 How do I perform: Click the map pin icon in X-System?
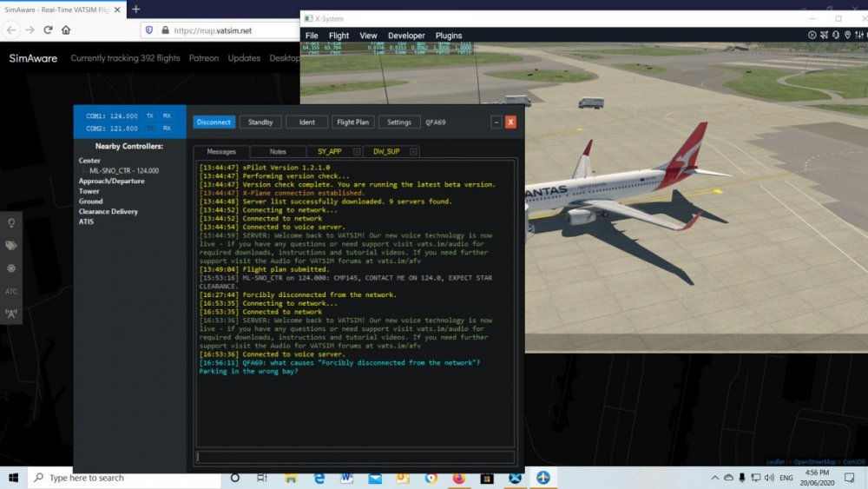847,35
